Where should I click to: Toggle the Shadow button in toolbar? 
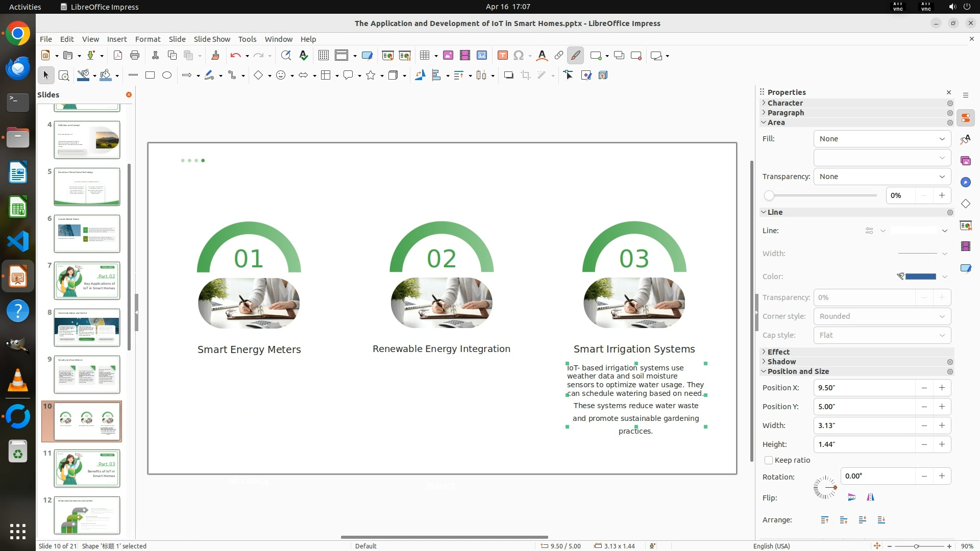coord(508,76)
